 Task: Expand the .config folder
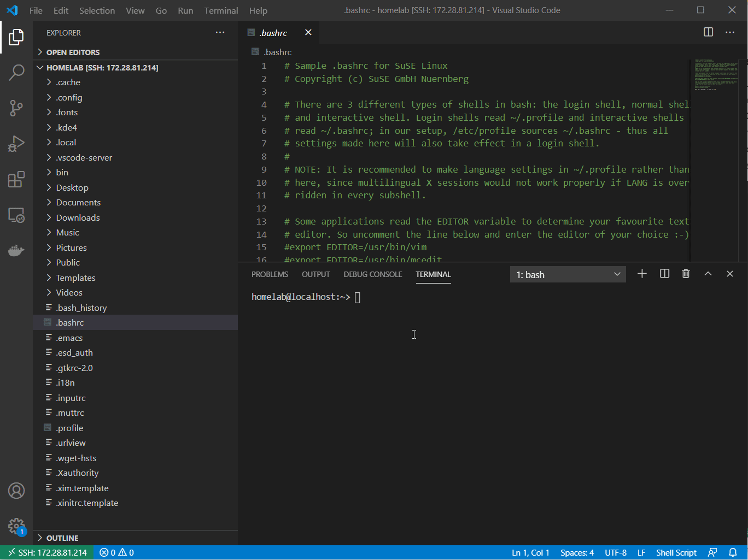point(135,97)
